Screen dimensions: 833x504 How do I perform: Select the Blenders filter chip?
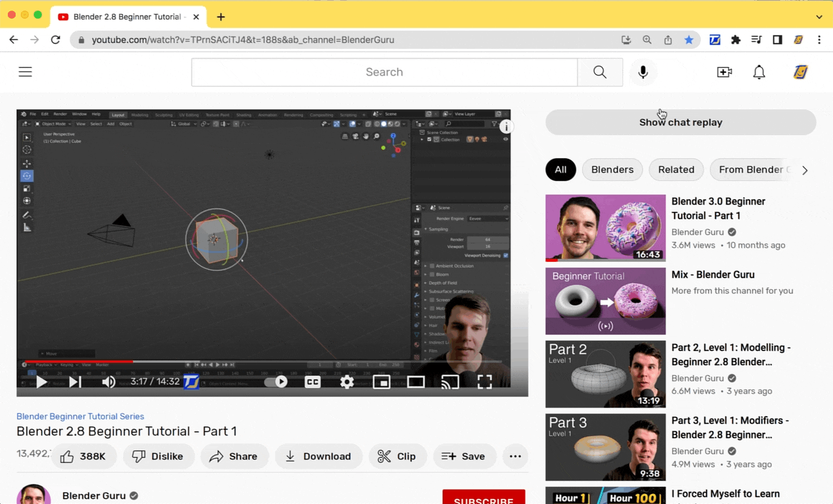(612, 169)
